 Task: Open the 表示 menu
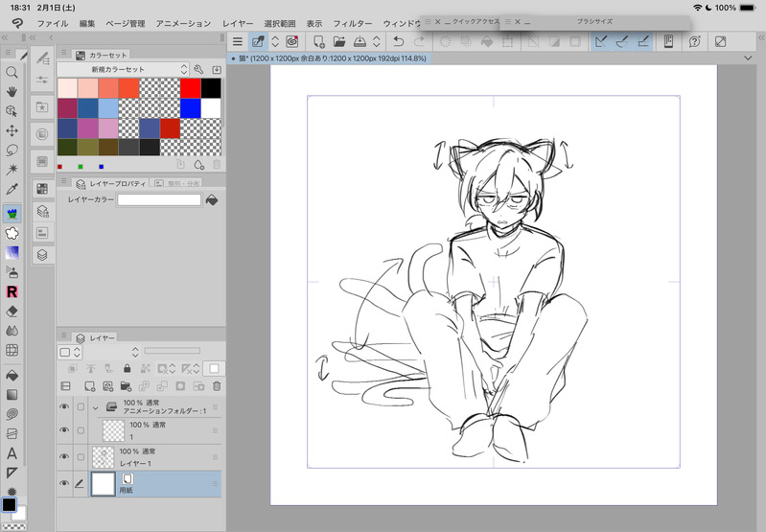314,23
